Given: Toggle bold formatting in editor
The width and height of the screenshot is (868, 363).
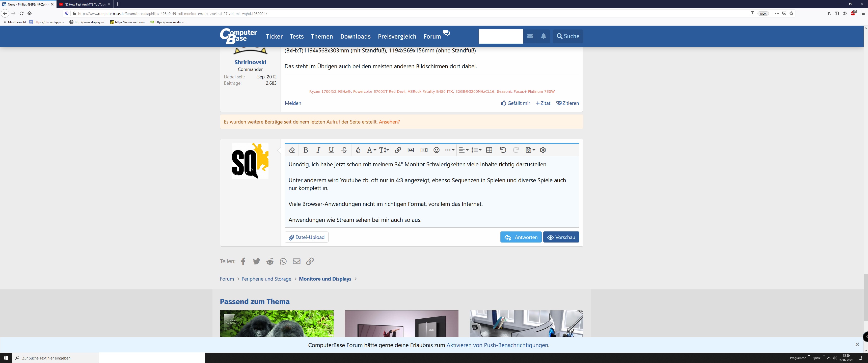Looking at the screenshot, I should pyautogui.click(x=305, y=150).
